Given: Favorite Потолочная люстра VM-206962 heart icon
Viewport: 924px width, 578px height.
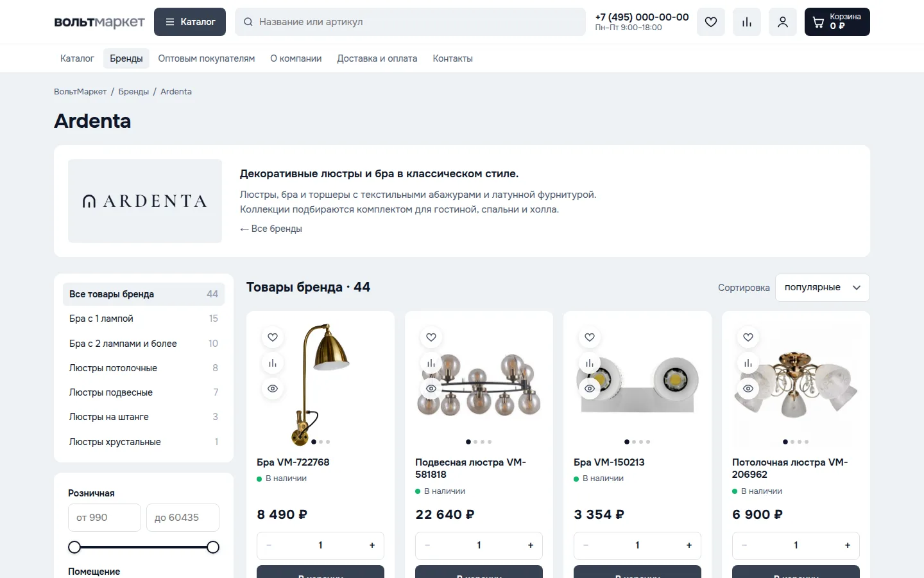Looking at the screenshot, I should click(x=748, y=337).
